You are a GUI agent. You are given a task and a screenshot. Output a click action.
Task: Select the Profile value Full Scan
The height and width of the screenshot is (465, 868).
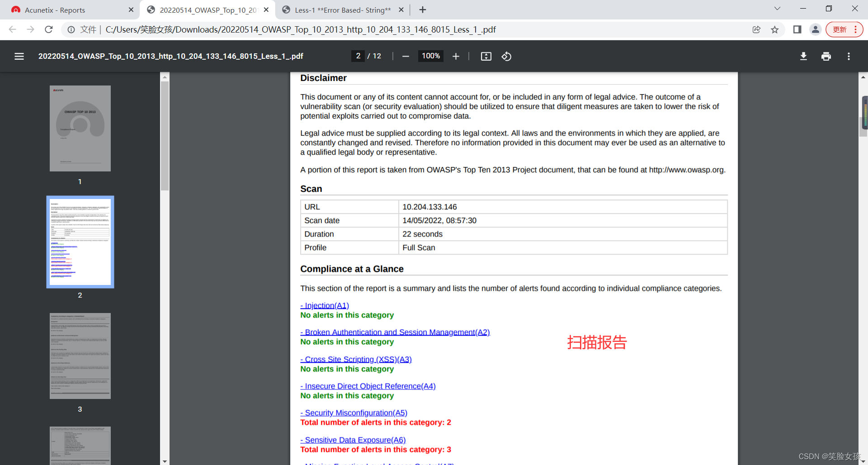click(x=419, y=247)
